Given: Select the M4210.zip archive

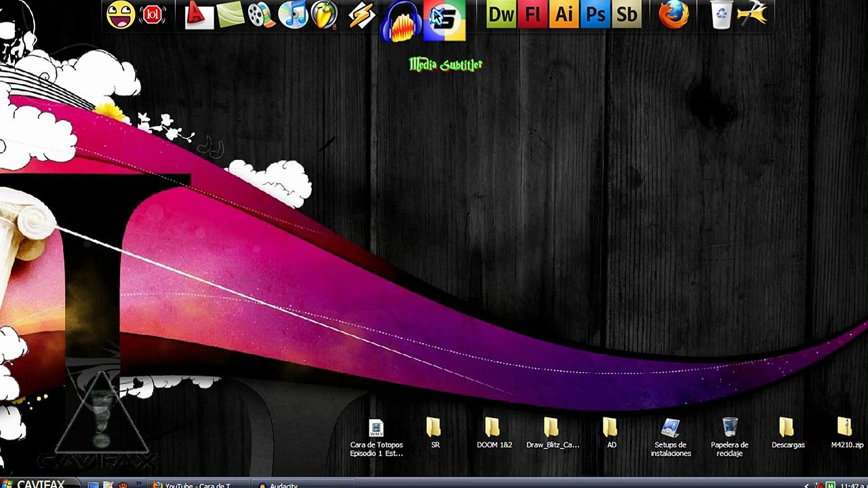Looking at the screenshot, I should (x=846, y=434).
